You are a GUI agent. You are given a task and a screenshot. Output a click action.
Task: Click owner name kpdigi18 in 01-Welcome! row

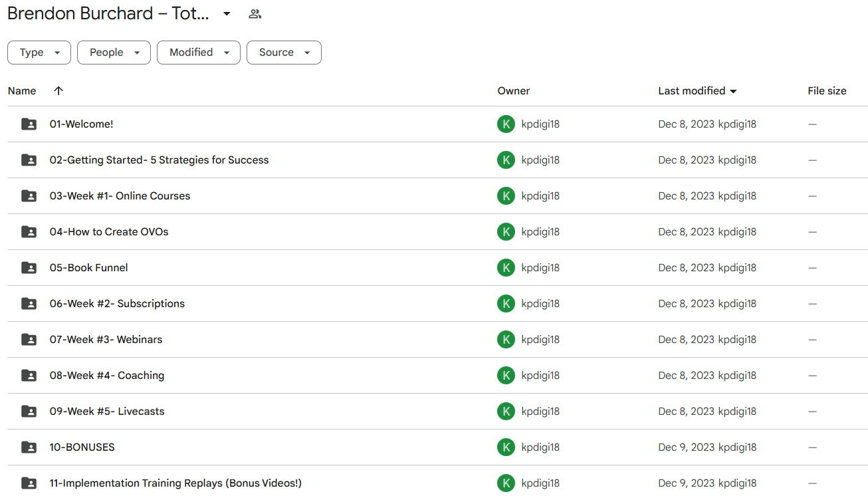tap(540, 124)
